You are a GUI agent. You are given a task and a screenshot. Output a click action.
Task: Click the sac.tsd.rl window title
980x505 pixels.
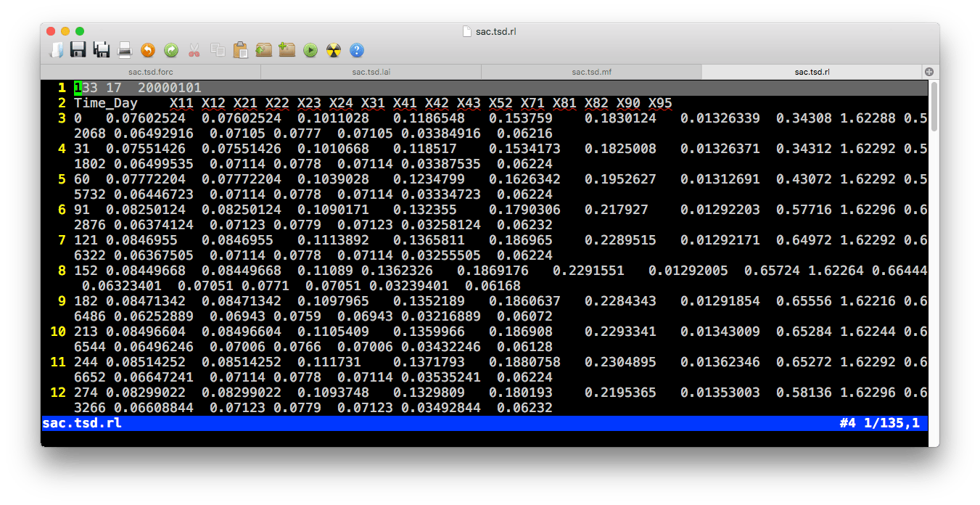click(496, 31)
